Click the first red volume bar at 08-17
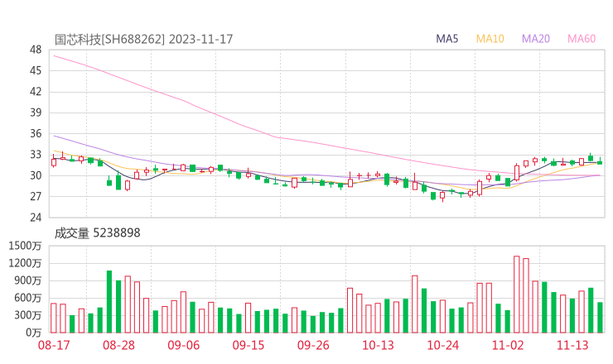This screenshot has width=613, height=364. coord(54,318)
